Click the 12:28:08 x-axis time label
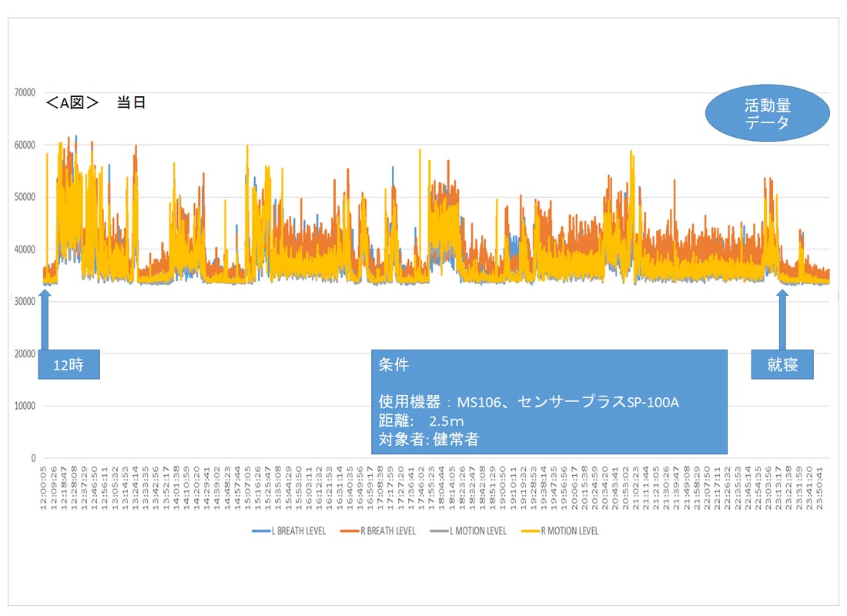The width and height of the screenshot is (847, 616). pyautogui.click(x=74, y=488)
